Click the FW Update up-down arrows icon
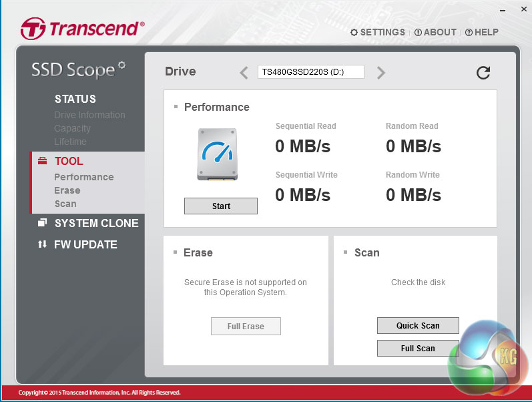The image size is (532, 402). [42, 244]
